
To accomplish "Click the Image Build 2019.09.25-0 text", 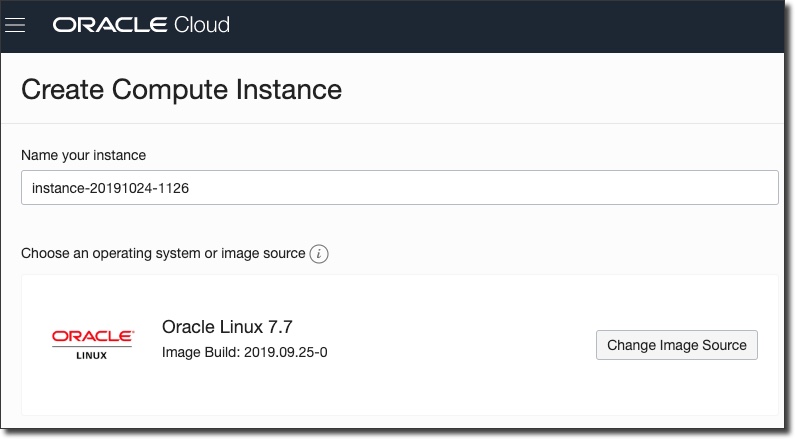I will point(244,353).
